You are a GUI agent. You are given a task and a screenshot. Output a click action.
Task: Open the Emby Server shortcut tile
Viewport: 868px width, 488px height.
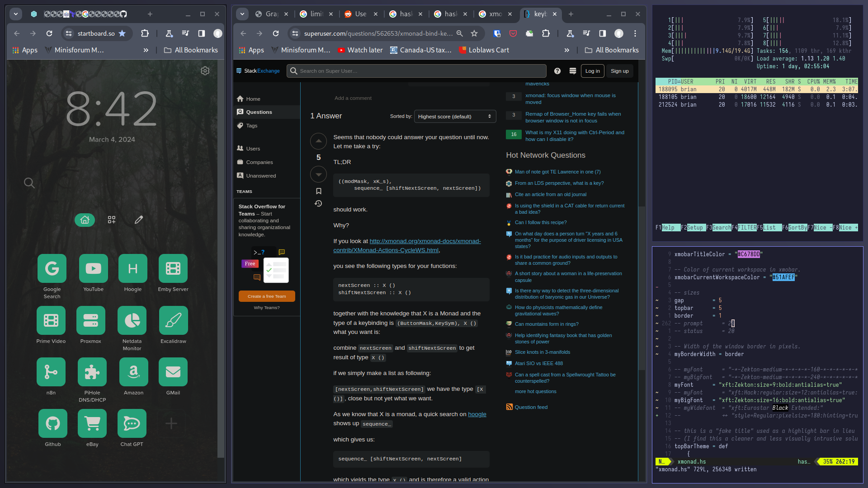coord(173,269)
